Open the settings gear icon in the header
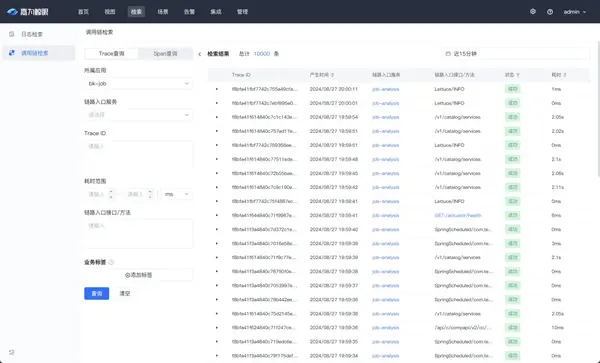The image size is (600, 363). tap(533, 11)
